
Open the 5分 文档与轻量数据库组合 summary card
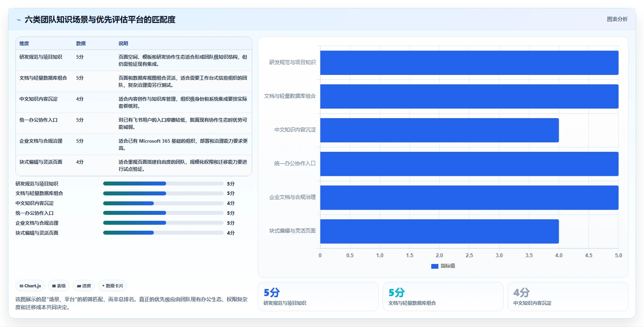pyautogui.click(x=443, y=296)
